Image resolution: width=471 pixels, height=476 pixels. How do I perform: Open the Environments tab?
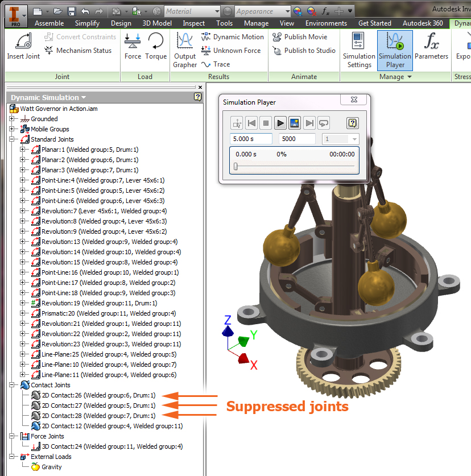click(x=326, y=23)
